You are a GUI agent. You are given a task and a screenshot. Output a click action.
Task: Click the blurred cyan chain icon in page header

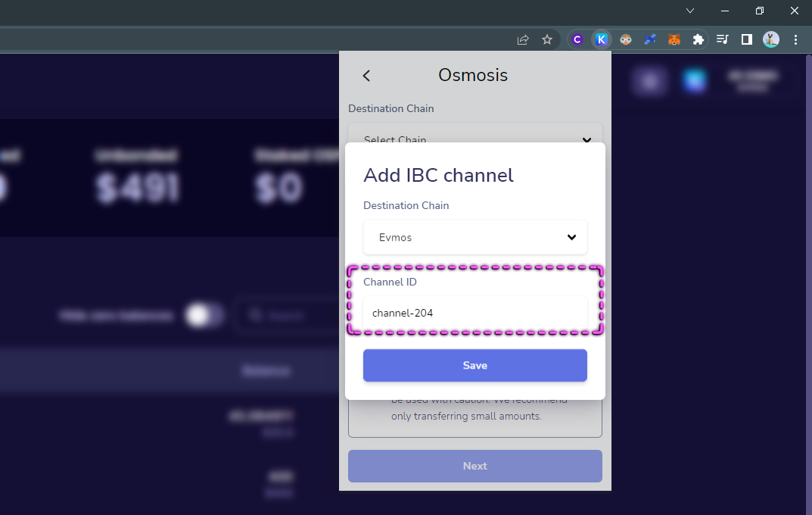695,80
